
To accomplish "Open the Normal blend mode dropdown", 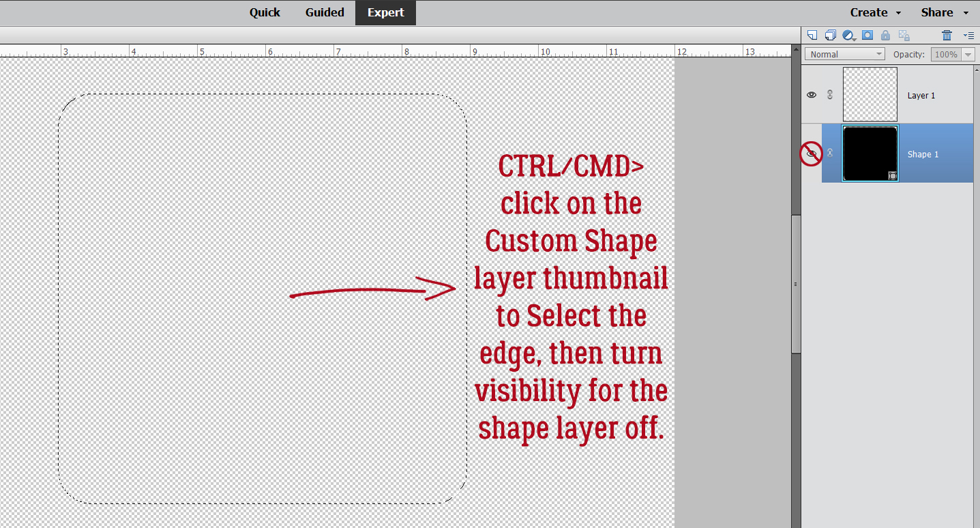I will click(x=845, y=54).
